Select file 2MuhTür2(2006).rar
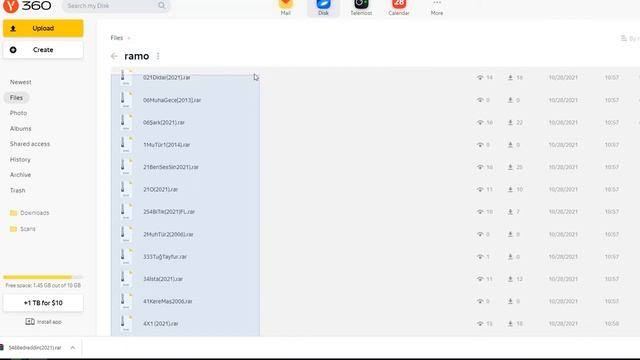Viewport: 640px width, 360px height. 168,234
